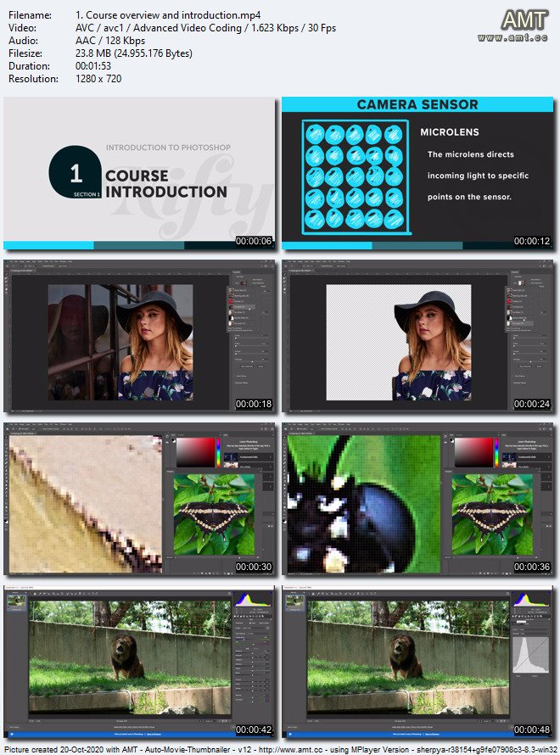Click the filmstrip lion thumbnail in the 00:00:42 frame

click(x=16, y=601)
